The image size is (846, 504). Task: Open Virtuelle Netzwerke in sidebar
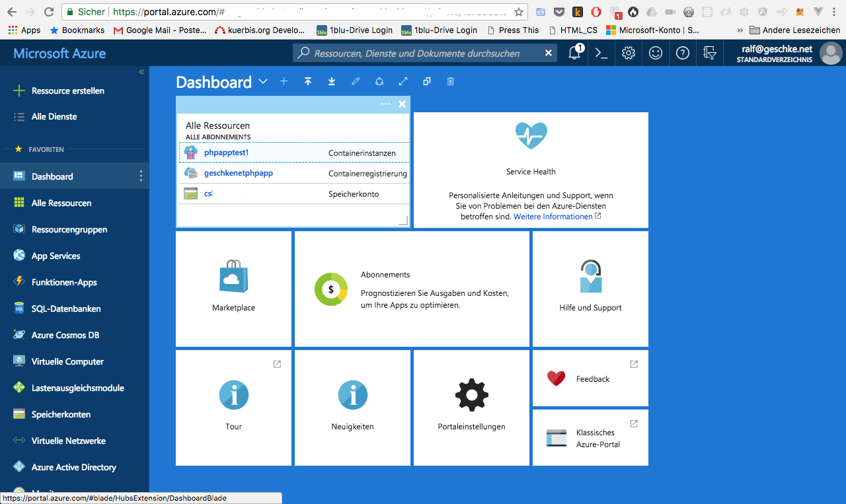(x=74, y=441)
